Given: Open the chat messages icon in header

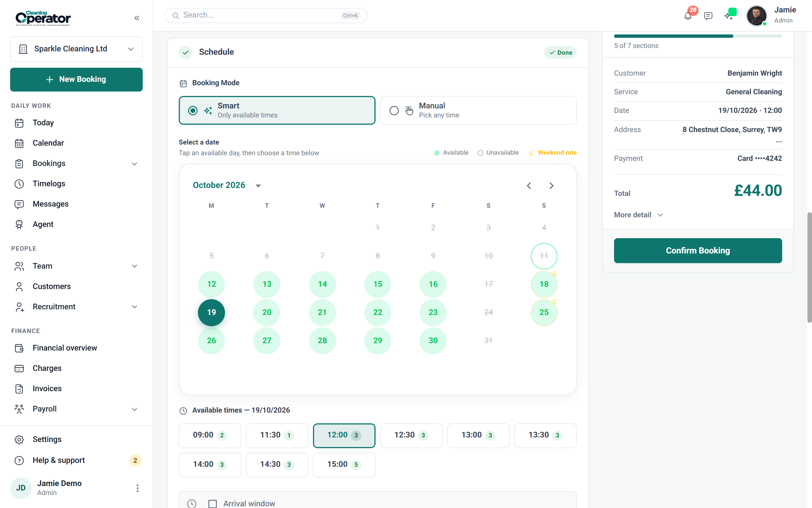Looking at the screenshot, I should pos(708,16).
